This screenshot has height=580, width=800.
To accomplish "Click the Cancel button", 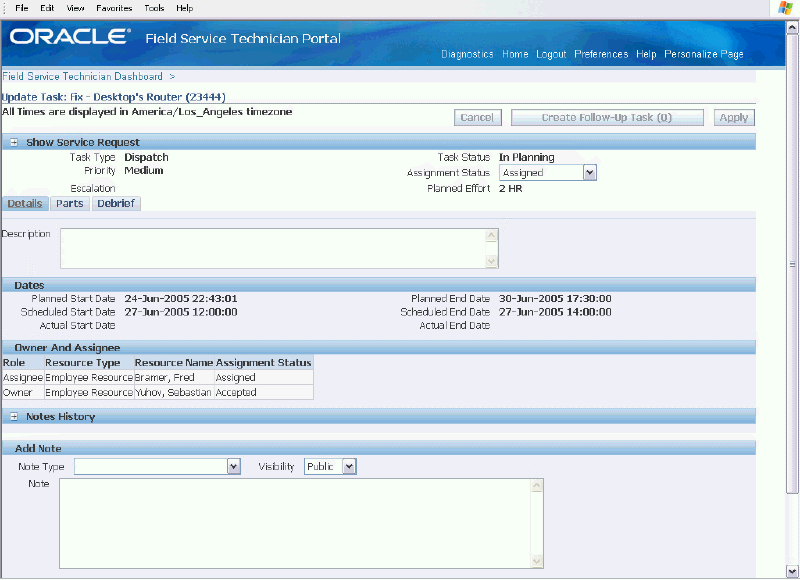I will [x=478, y=117].
